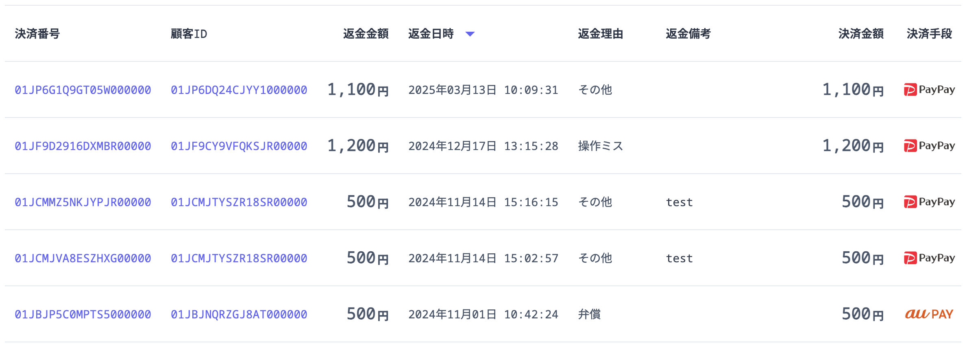Open payment number 01JF9D2916DXMBR00000
980x344 pixels.
(x=83, y=146)
